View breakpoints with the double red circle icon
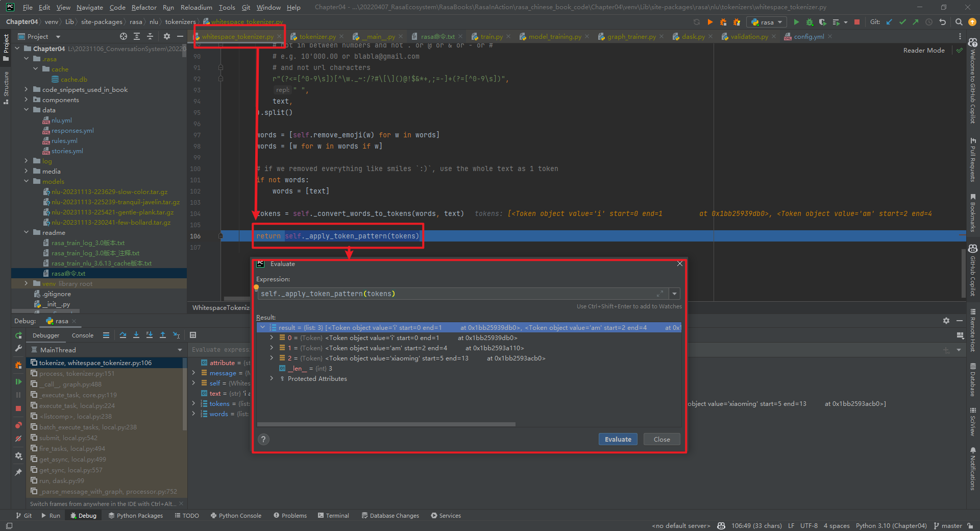This screenshot has width=980, height=531. tap(18, 425)
